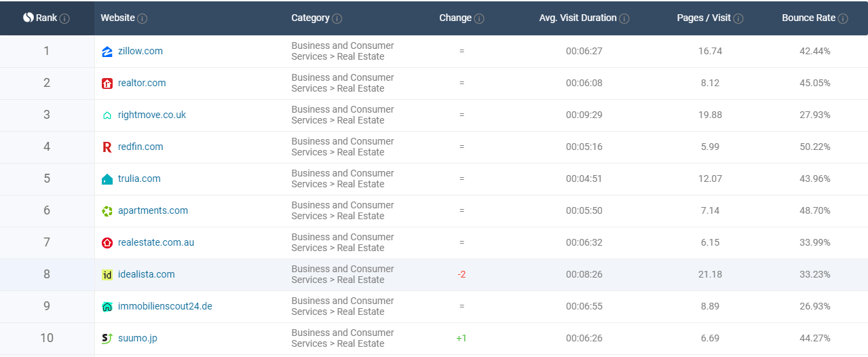Open the realtor.com website link
Viewport: 868px width, 357px height.
[142, 83]
